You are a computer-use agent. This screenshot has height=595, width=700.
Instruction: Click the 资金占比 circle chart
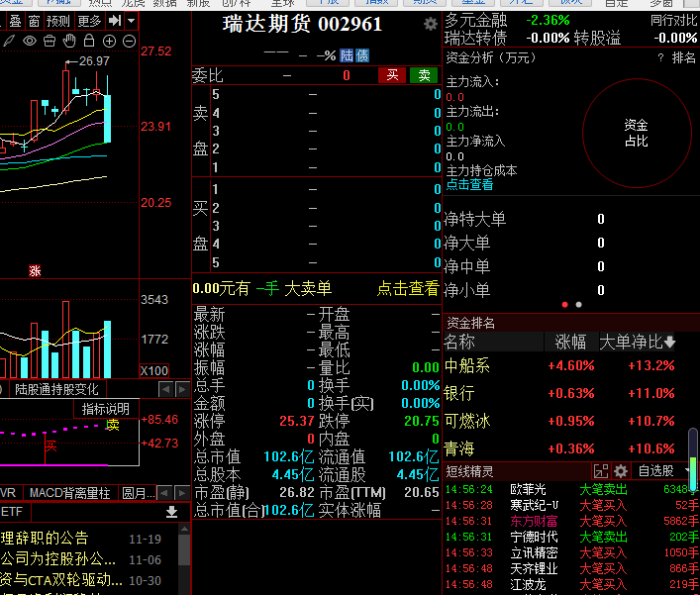coord(637,133)
